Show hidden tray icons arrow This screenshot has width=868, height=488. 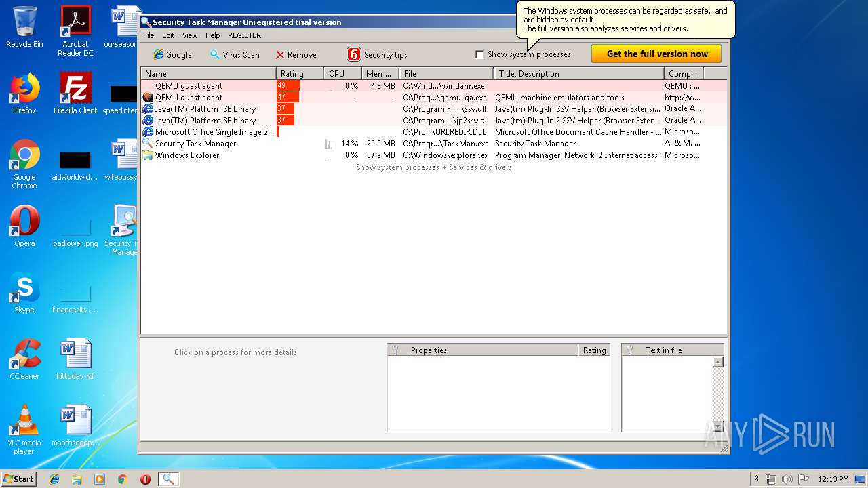[756, 479]
